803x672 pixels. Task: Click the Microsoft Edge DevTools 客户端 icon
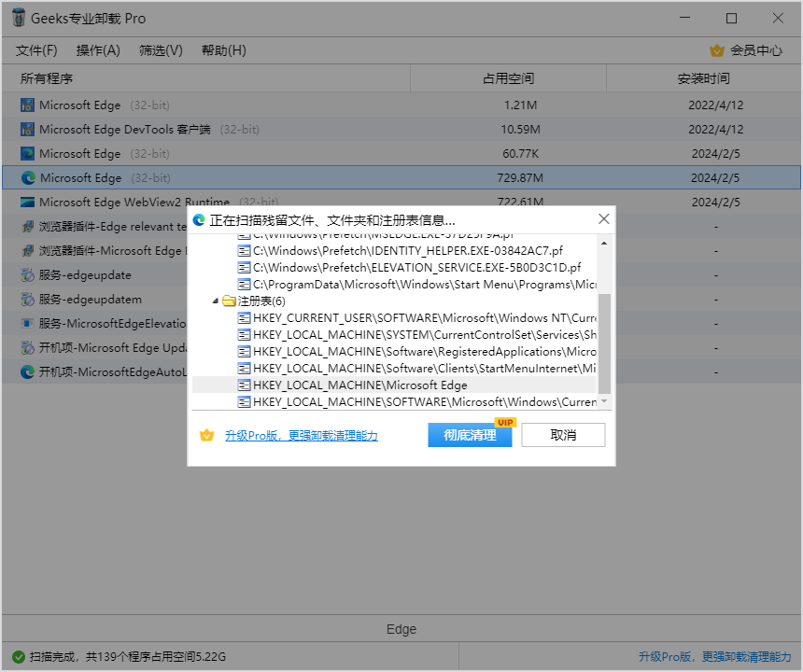(27, 129)
